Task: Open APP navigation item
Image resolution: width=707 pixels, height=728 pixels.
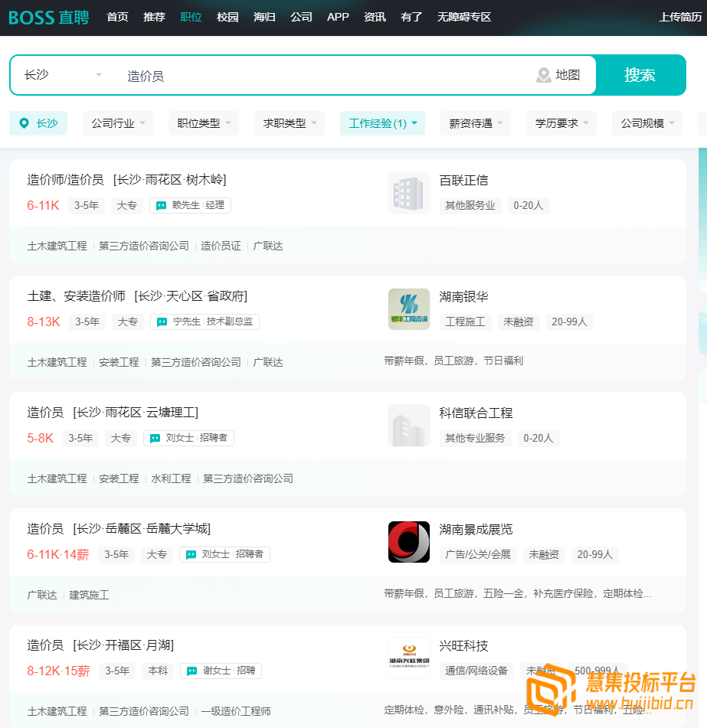Action: (x=338, y=17)
